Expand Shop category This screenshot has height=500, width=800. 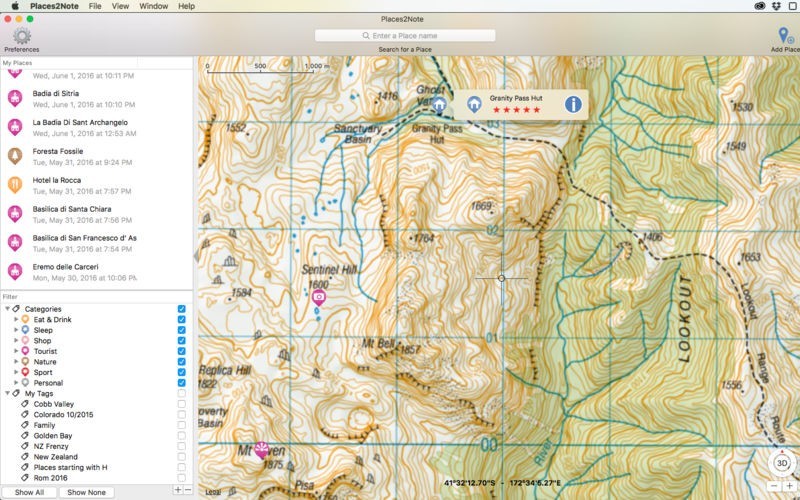[16, 340]
